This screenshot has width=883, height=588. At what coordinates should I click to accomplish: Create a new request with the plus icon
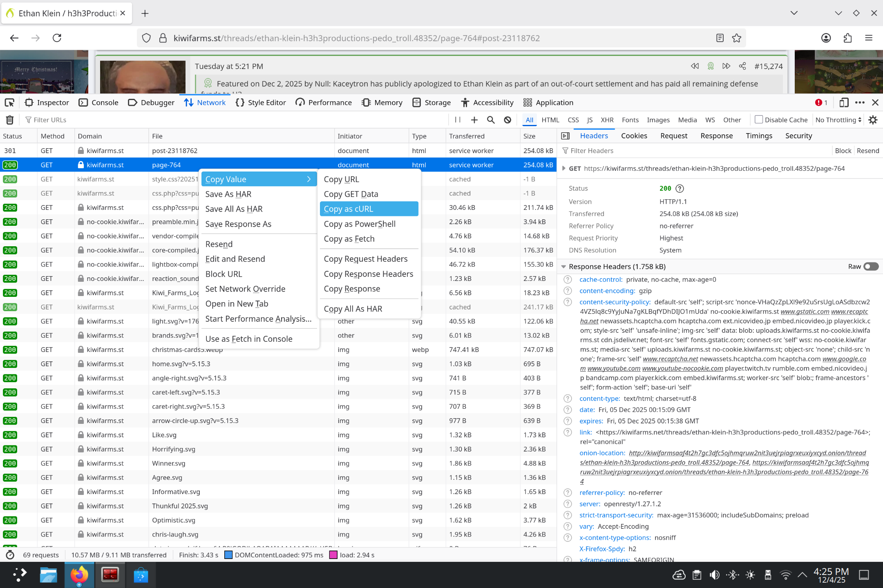(474, 120)
